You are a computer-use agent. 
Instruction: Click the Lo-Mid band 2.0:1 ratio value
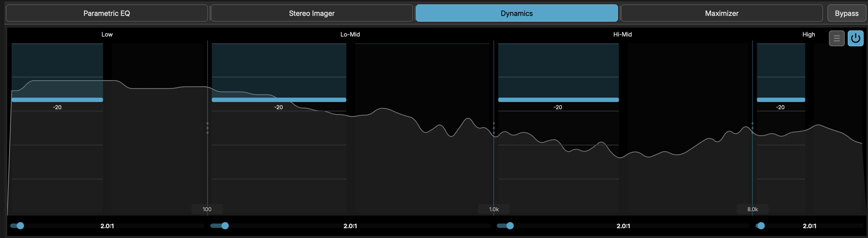350,226
